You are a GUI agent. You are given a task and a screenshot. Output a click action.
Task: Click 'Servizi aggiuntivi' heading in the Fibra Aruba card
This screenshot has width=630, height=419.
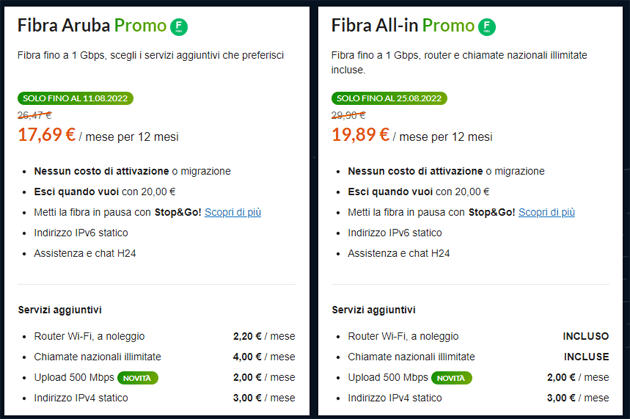click(59, 310)
